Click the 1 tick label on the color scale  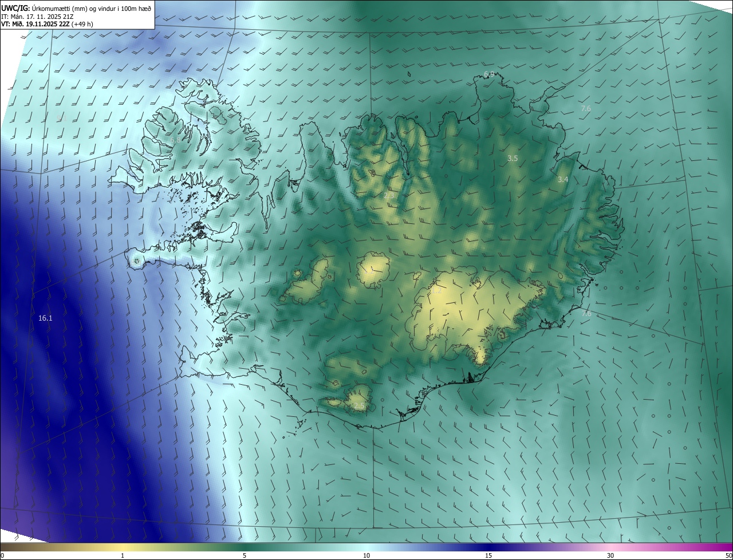point(123,555)
